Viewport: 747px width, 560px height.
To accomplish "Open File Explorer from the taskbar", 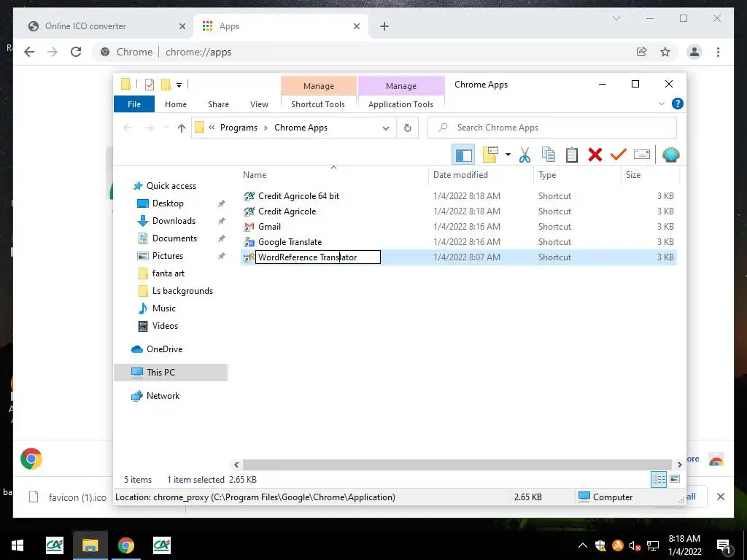I will click(90, 545).
